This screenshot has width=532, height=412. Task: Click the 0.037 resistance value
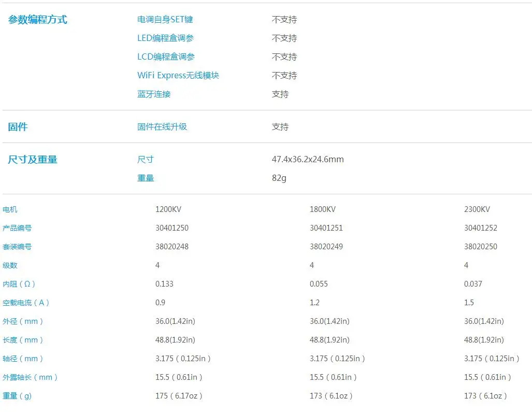(473, 284)
